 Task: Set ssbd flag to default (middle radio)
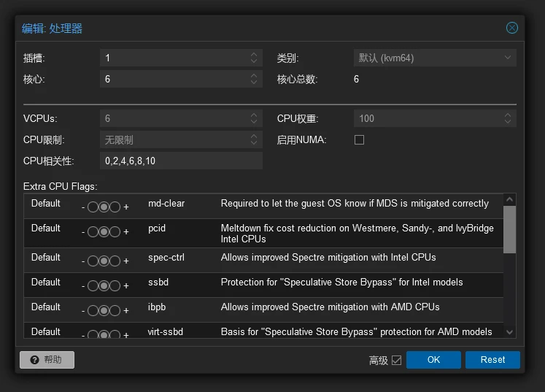(x=104, y=285)
